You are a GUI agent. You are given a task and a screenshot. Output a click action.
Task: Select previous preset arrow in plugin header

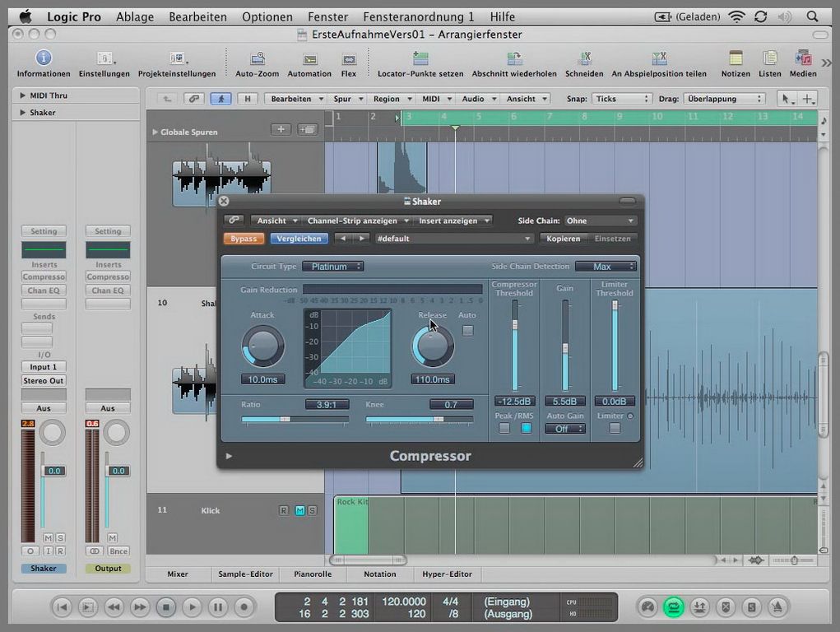[343, 238]
